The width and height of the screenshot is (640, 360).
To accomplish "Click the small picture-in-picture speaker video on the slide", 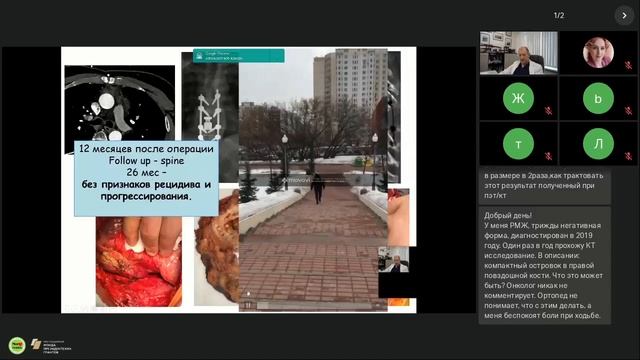I will click(x=393, y=259).
